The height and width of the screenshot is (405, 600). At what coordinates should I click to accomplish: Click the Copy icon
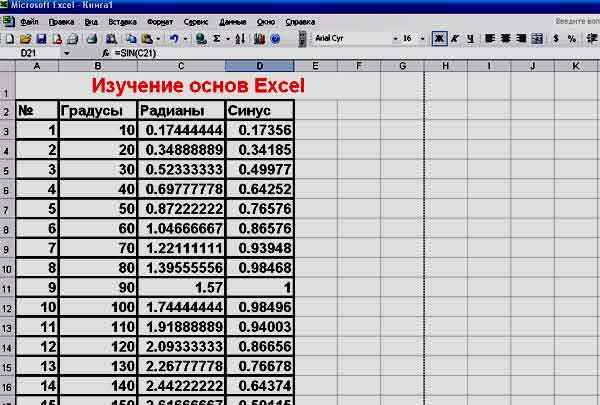tap(131, 39)
